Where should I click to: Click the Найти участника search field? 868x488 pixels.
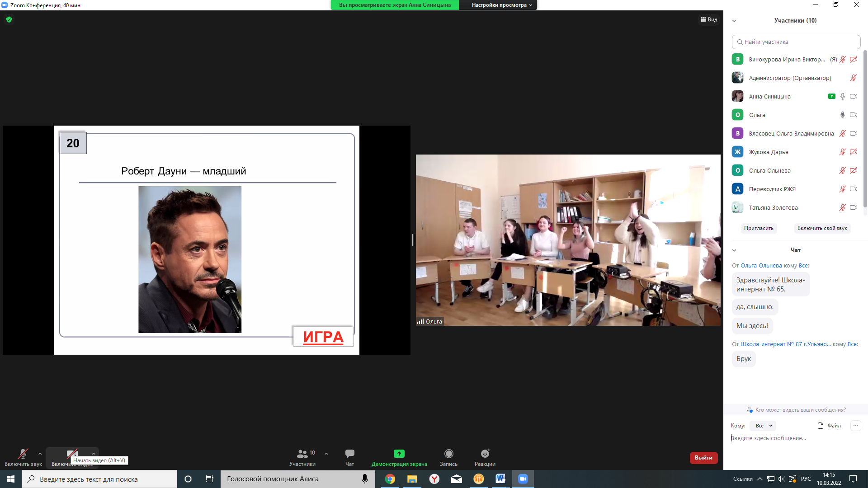[796, 42]
